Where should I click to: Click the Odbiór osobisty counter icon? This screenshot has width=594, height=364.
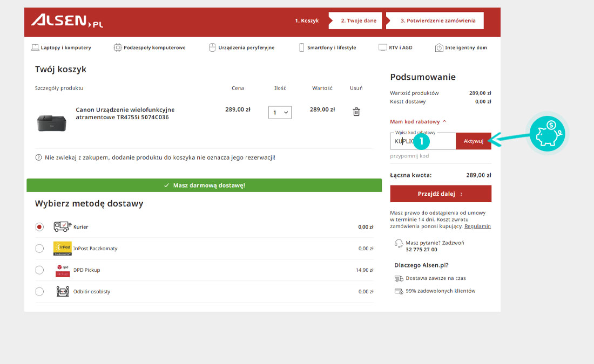[63, 291]
